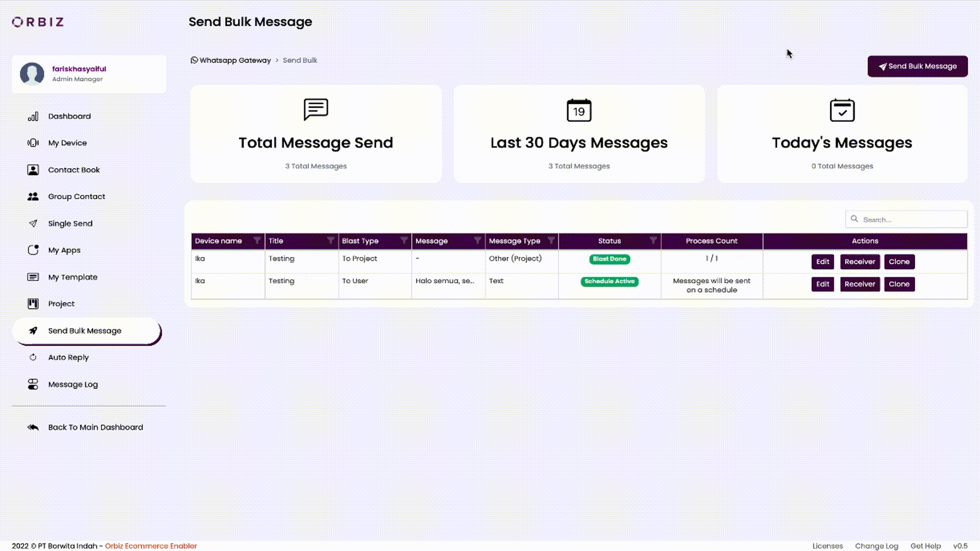Filter by Status column
This screenshot has width=980, height=551.
coord(652,241)
